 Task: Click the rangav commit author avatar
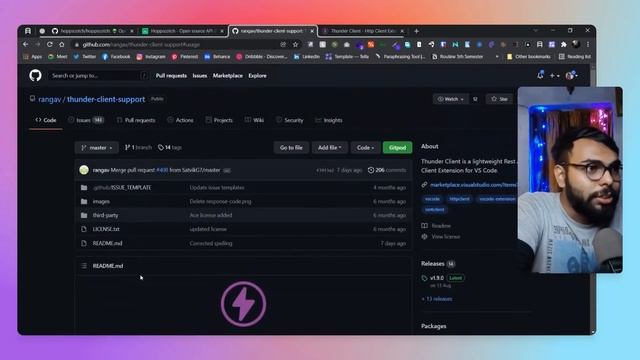tap(84, 170)
